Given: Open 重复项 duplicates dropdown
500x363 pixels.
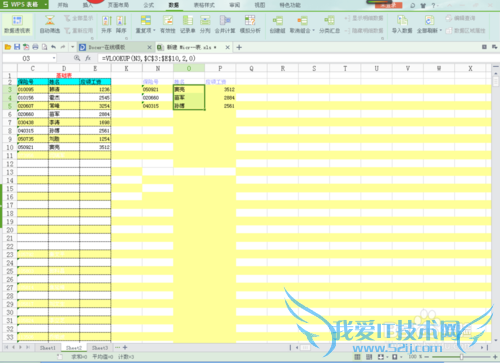Looking at the screenshot, I should pyautogui.click(x=146, y=24).
